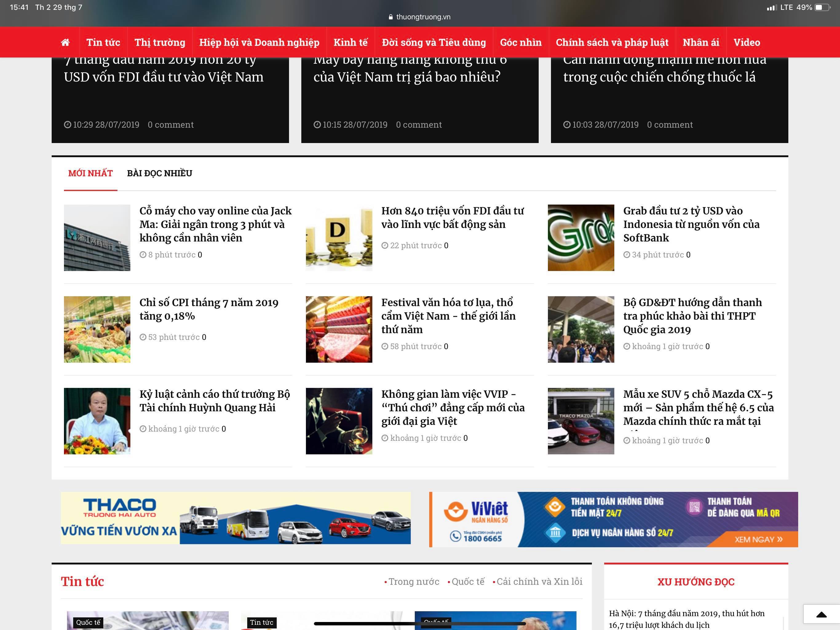Click the clock icon next to '8 phút trước'
This screenshot has width=840, height=630.
pyautogui.click(x=143, y=255)
